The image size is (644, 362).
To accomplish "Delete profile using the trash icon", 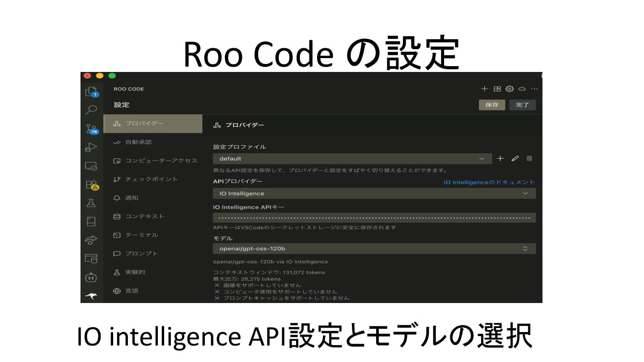I will 530,158.
